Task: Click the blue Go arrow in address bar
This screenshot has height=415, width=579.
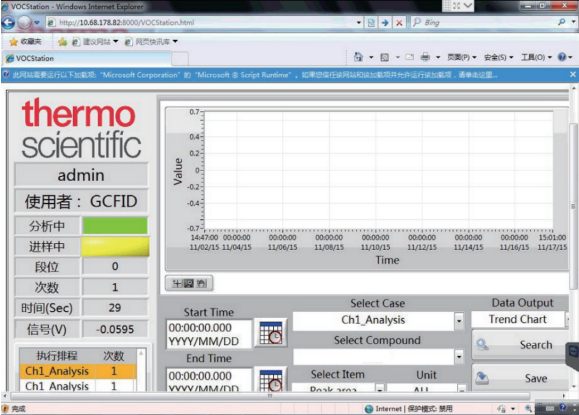Action: [385, 23]
